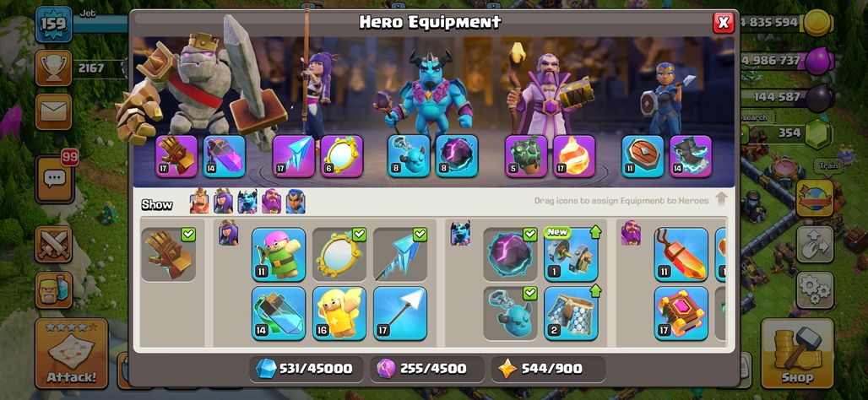Toggle Archer Queen filter in Show row

click(x=223, y=202)
